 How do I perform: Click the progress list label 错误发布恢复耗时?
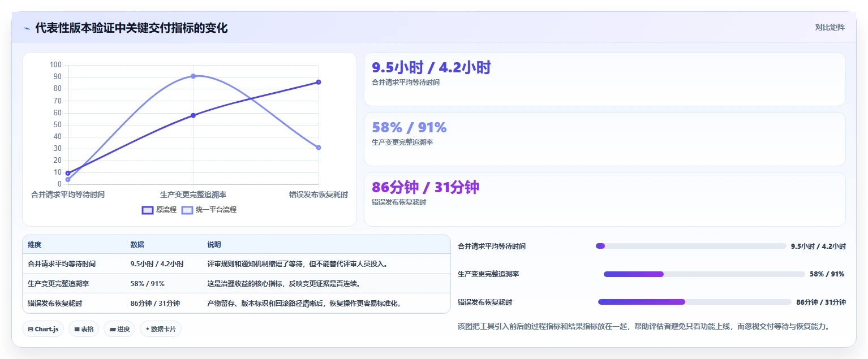point(485,302)
